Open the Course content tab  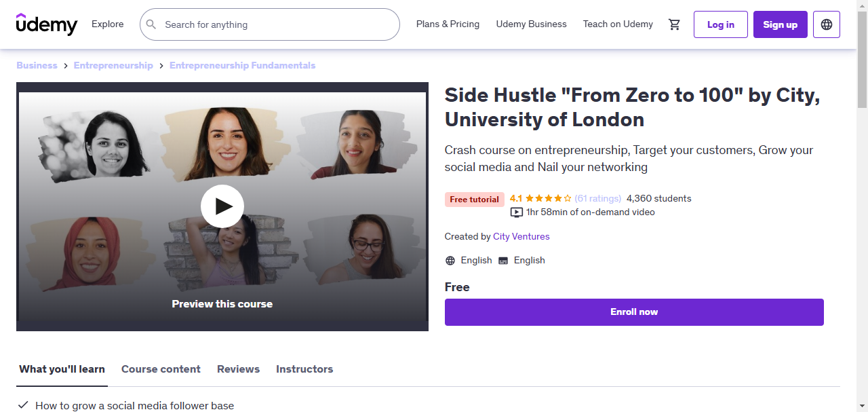(x=161, y=369)
